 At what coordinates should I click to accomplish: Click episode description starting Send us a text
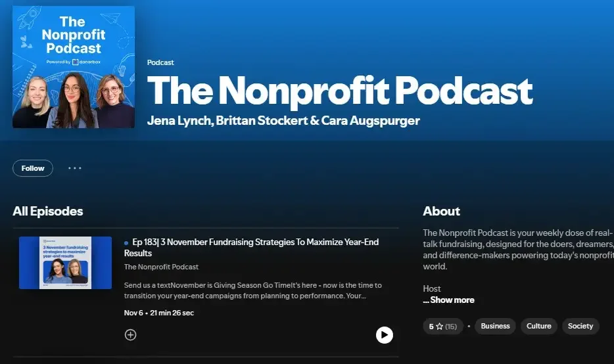[x=253, y=290]
